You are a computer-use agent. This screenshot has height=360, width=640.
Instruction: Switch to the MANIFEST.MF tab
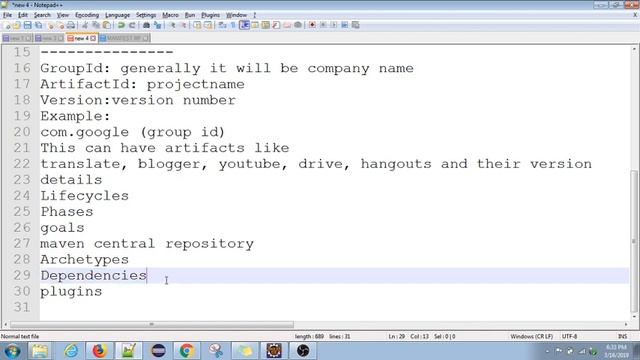click(x=124, y=38)
